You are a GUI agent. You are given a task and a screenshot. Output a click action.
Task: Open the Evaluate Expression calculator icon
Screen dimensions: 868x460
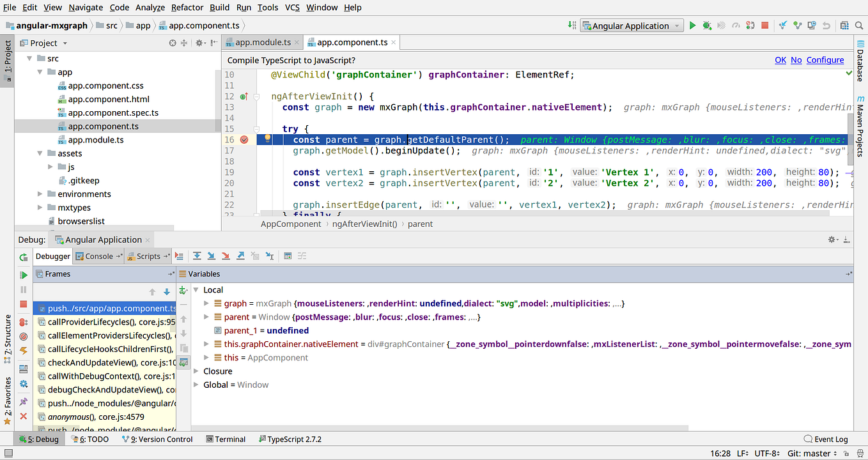[286, 256]
